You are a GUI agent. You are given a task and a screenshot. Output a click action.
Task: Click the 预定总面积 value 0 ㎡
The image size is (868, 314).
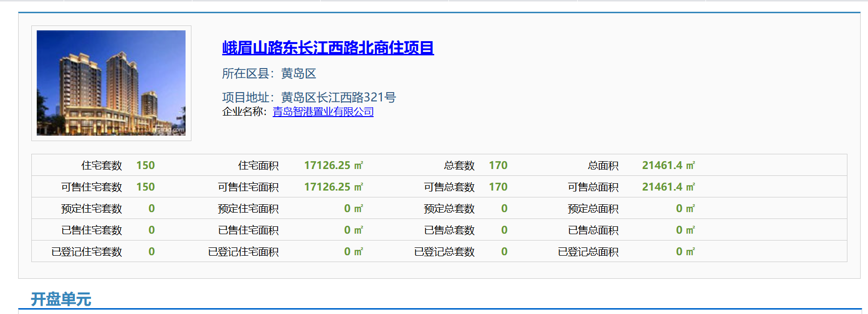(685, 209)
